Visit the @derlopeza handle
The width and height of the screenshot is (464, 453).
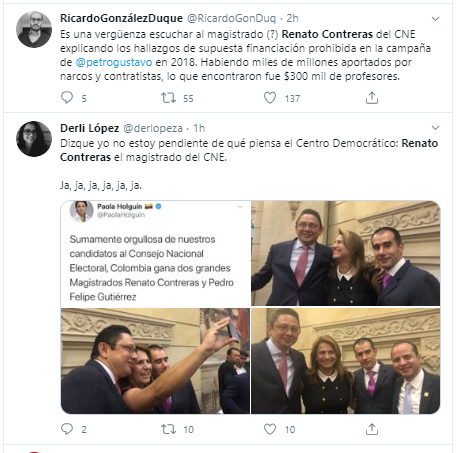click(153, 128)
